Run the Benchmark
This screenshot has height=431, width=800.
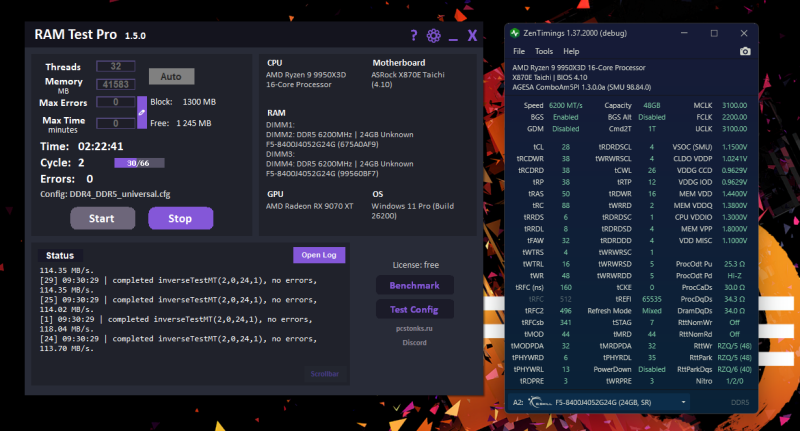click(415, 285)
